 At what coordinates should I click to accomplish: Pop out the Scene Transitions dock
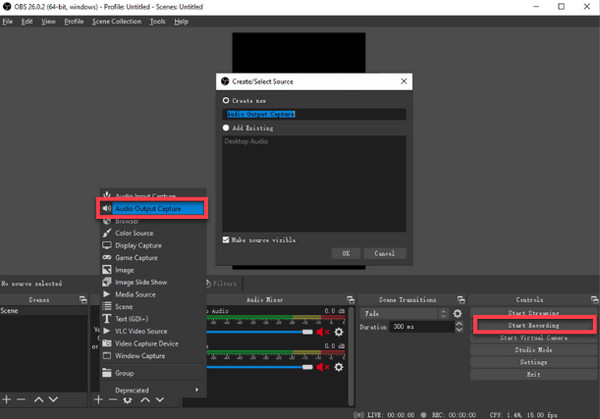(461, 300)
